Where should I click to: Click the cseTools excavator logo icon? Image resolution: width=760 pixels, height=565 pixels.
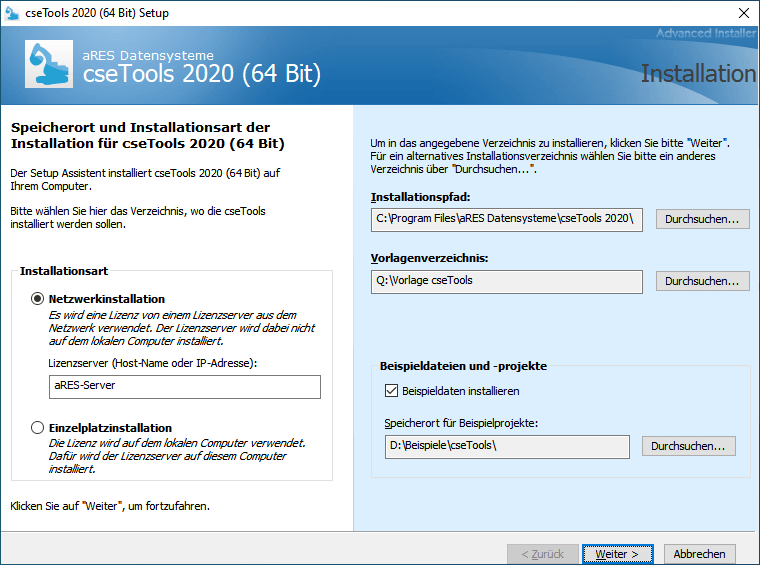(48, 65)
